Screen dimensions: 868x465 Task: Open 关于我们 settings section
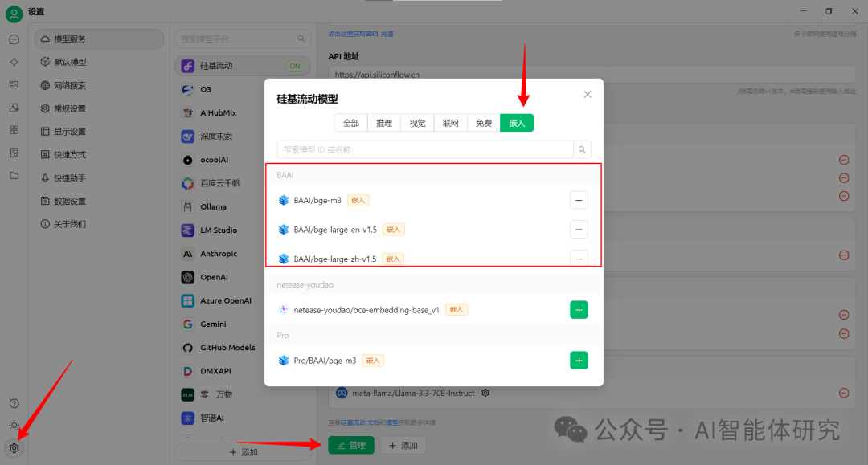(x=99, y=224)
